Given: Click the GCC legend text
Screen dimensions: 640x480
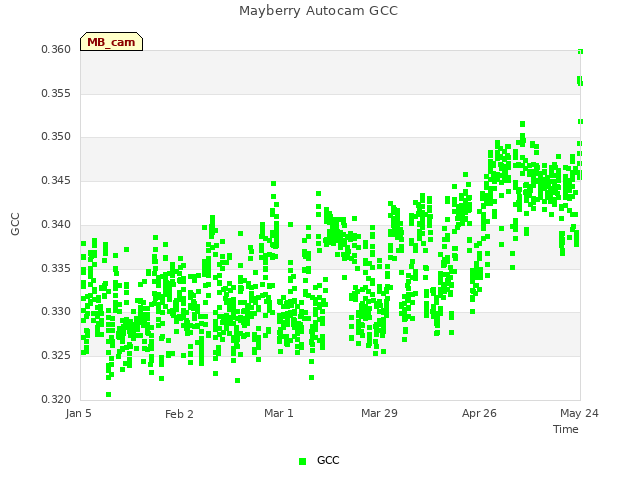Looking at the screenshot, I should pos(328,460).
